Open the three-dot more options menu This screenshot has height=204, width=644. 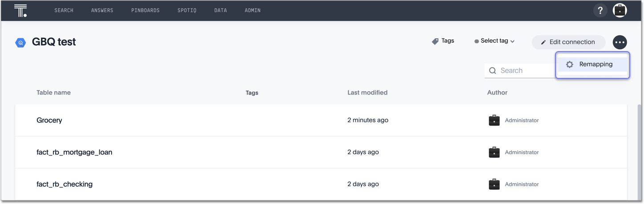point(620,42)
